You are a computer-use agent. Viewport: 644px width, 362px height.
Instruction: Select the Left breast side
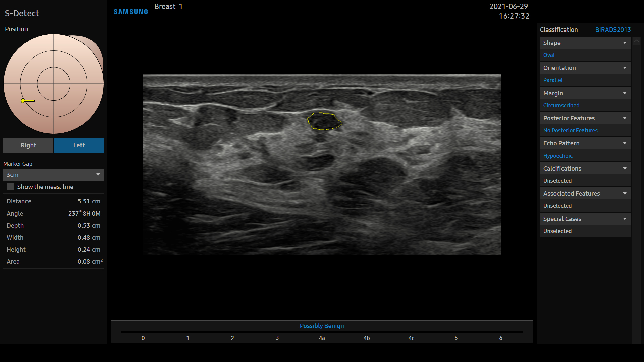[x=79, y=145]
